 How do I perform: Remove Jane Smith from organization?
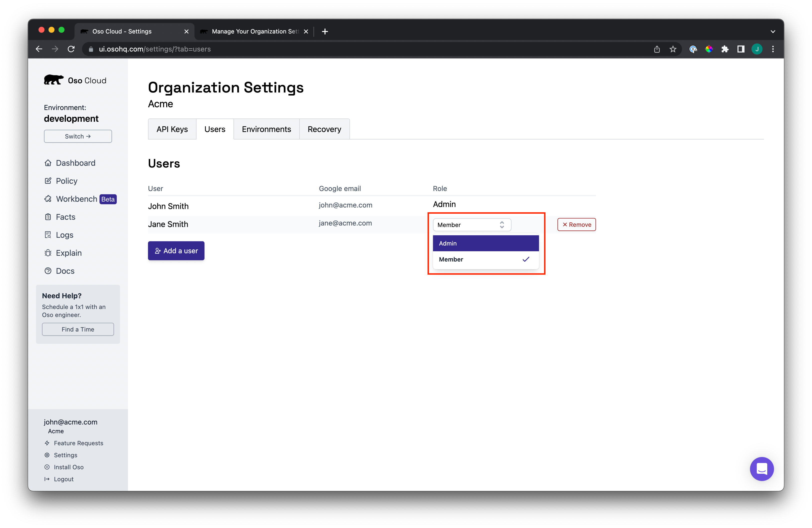tap(576, 224)
